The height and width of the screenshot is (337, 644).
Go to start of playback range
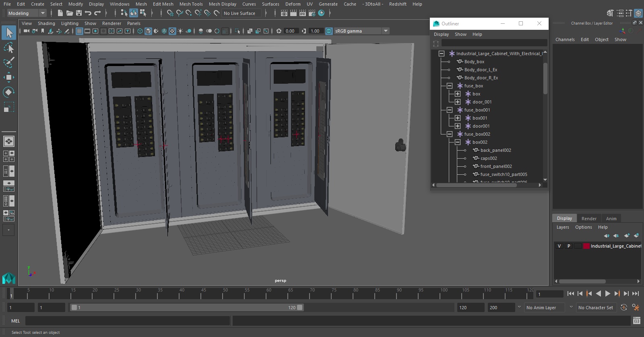pyautogui.click(x=571, y=294)
